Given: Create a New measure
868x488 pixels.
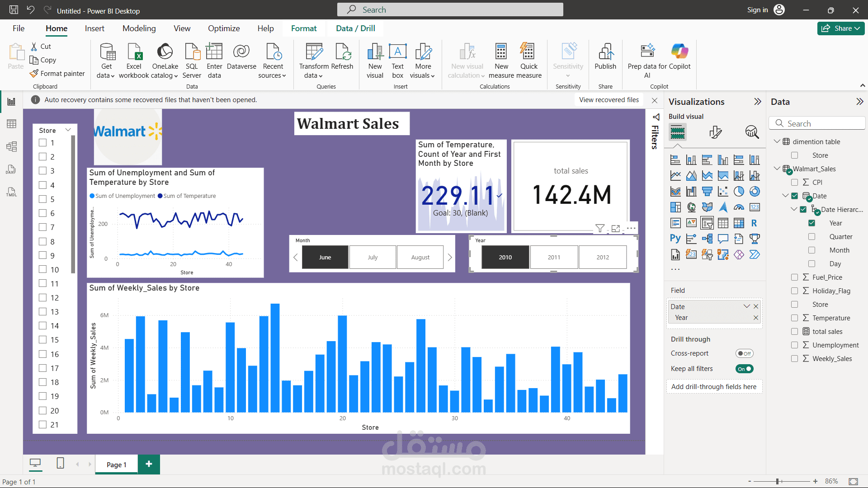Looking at the screenshot, I should point(501,61).
